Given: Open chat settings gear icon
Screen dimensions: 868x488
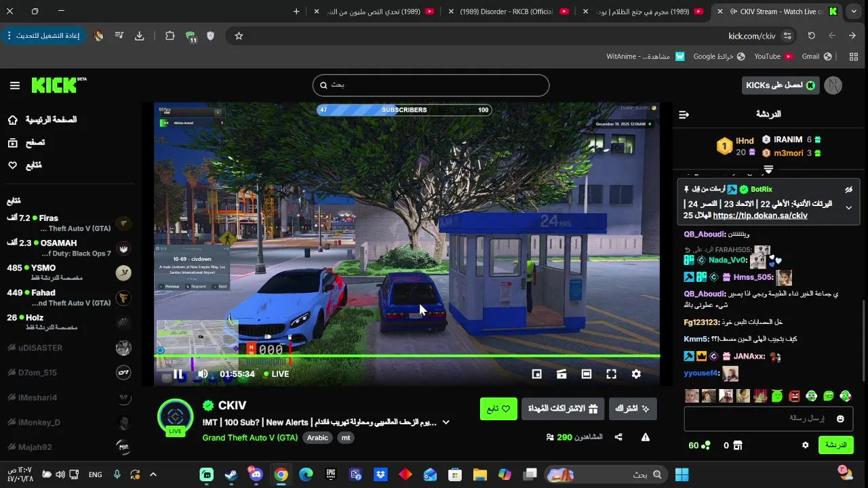Looking at the screenshot, I should pos(805,445).
